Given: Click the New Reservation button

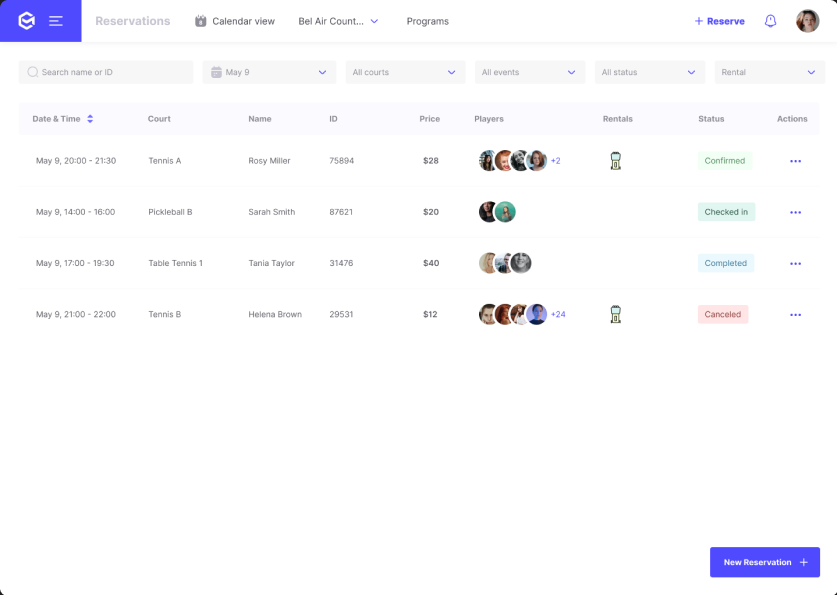Looking at the screenshot, I should point(764,562).
